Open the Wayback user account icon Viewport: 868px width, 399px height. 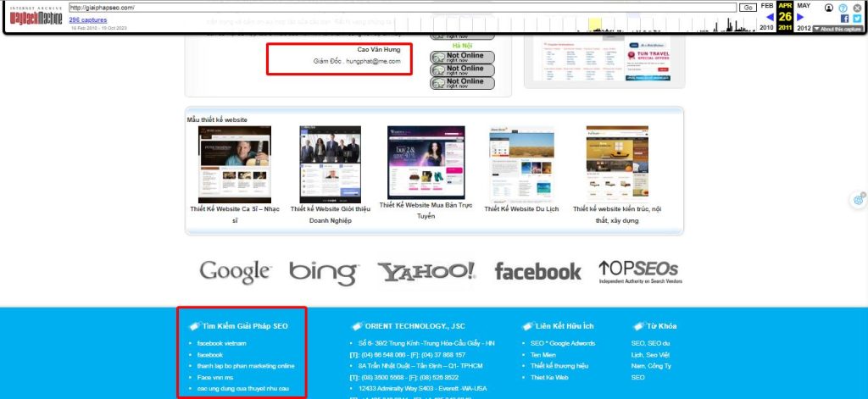[x=829, y=8]
